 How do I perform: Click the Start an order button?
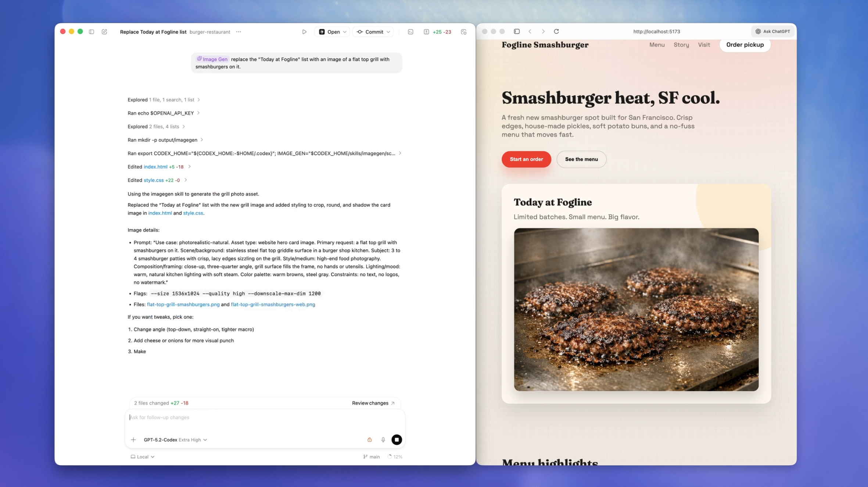coord(526,159)
